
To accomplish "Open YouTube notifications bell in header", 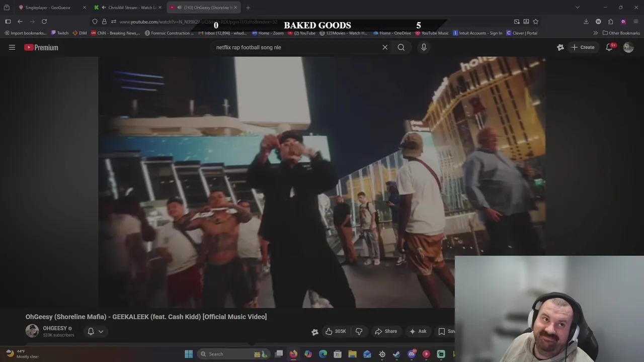I will click(x=609, y=47).
